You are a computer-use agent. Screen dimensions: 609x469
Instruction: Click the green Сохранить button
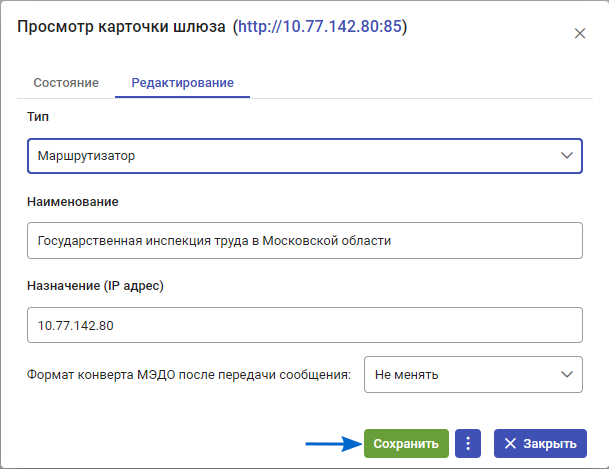coord(406,443)
